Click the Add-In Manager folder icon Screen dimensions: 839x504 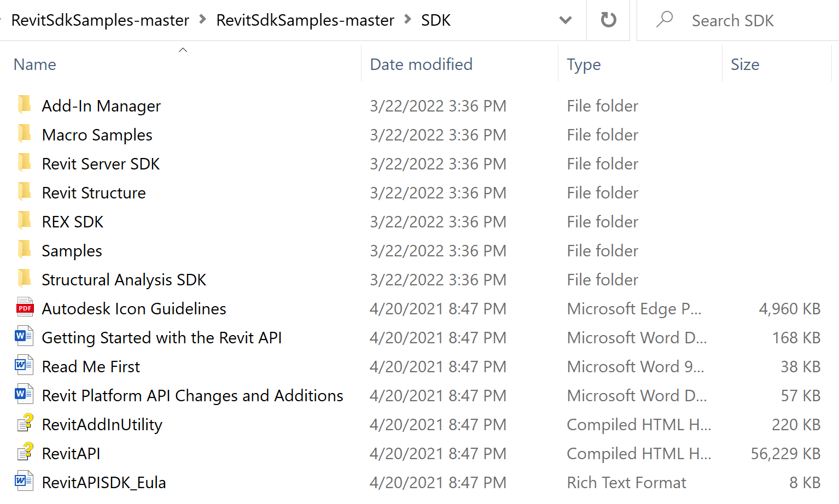click(x=25, y=104)
